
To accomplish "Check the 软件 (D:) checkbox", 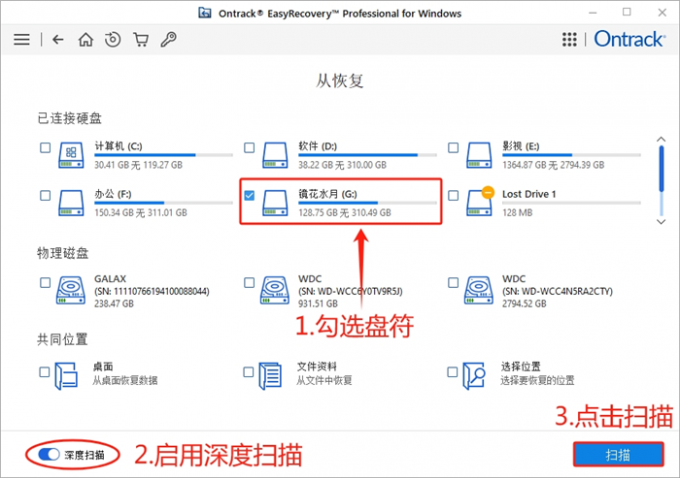I will tap(249, 147).
